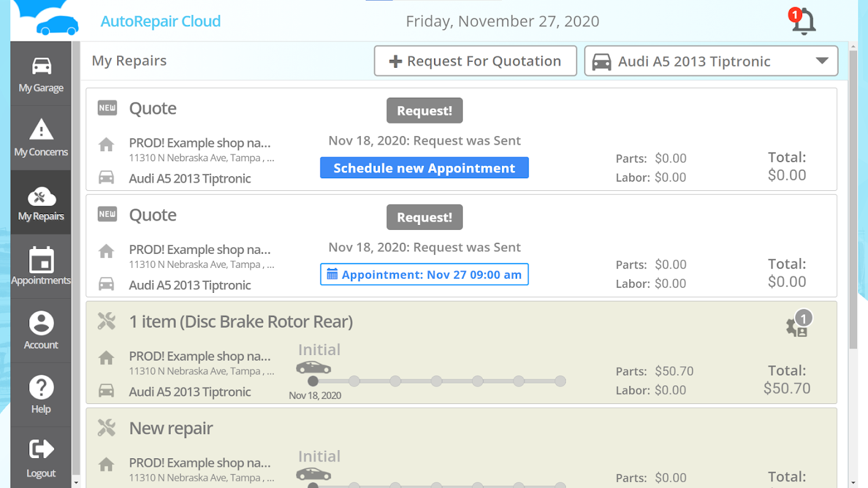Screen dimensions: 868x488
Task: Click the down arrow of the page scrollbar
Action: [853, 483]
